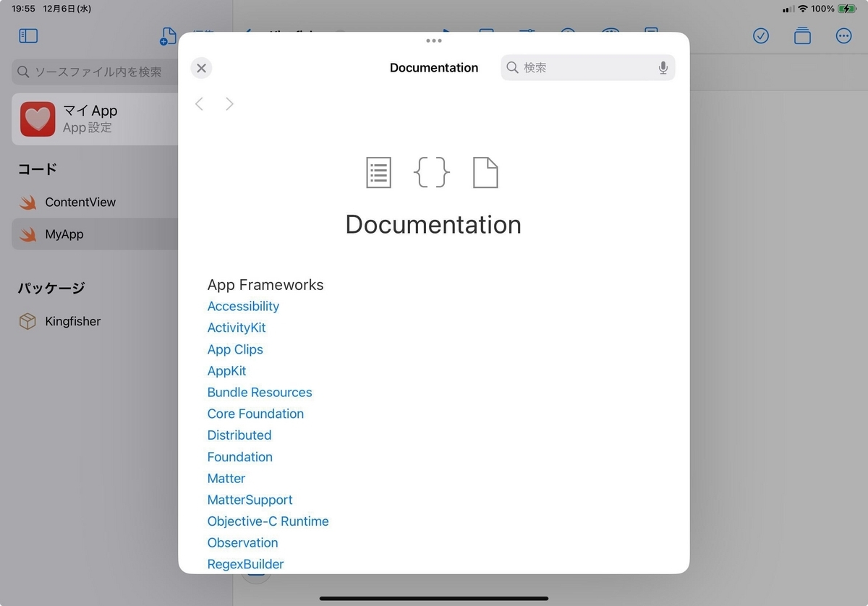This screenshot has height=606, width=868.
Task: Tap the microphone dictation icon in search
Action: (663, 67)
